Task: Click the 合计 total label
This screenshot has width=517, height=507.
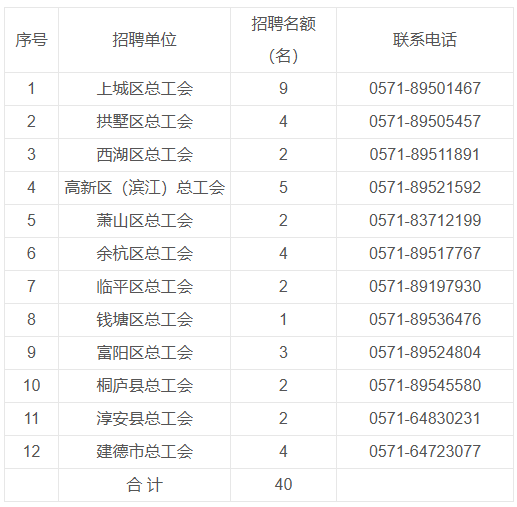Action: (144, 485)
